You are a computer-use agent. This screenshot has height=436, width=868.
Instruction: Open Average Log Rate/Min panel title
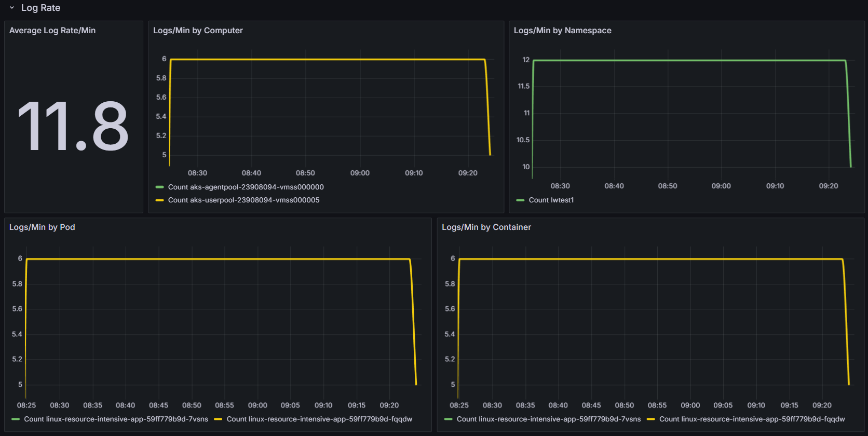pos(52,31)
